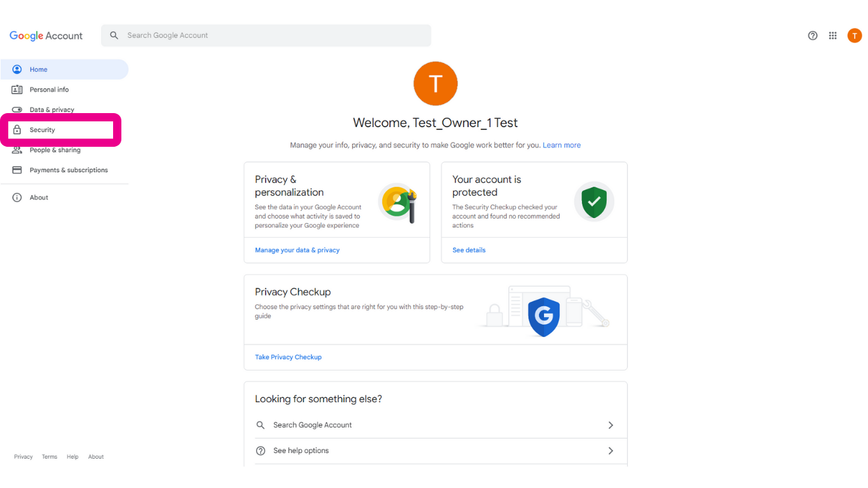
Task: Open the help question mark icon
Action: click(x=813, y=36)
